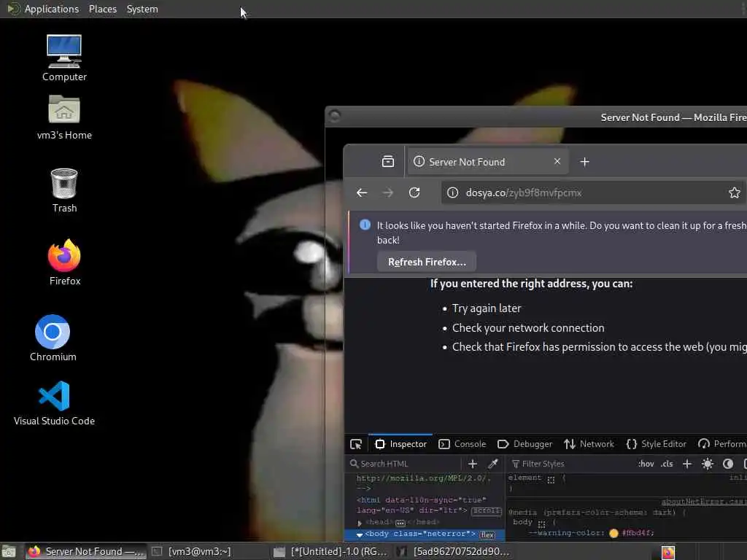Viewport: 747px width, 560px height.
Task: Create a new node in HTML inspector
Action: click(473, 464)
